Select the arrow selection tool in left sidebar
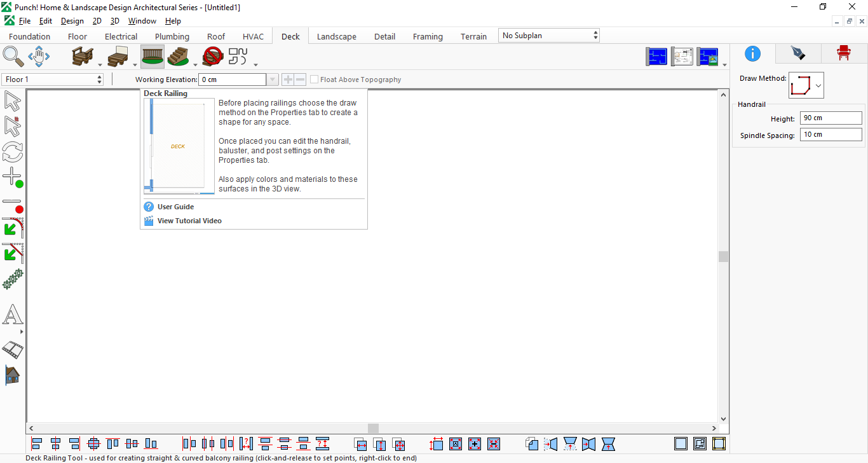The image size is (868, 463). point(13,100)
